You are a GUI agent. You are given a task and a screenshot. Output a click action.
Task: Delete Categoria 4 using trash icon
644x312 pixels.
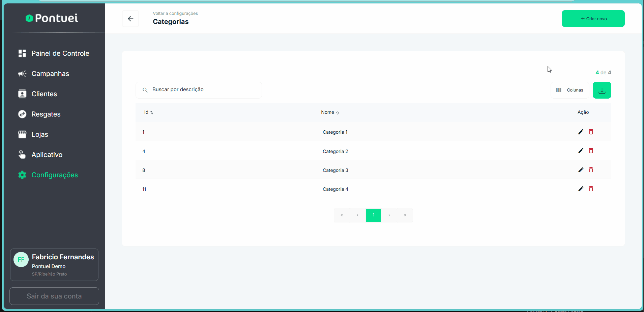pyautogui.click(x=591, y=189)
